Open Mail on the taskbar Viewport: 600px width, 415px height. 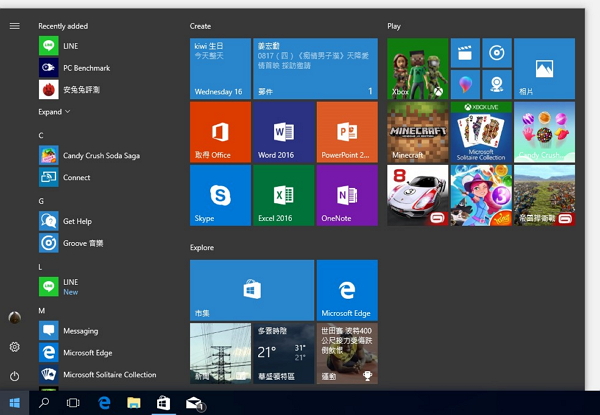(194, 403)
